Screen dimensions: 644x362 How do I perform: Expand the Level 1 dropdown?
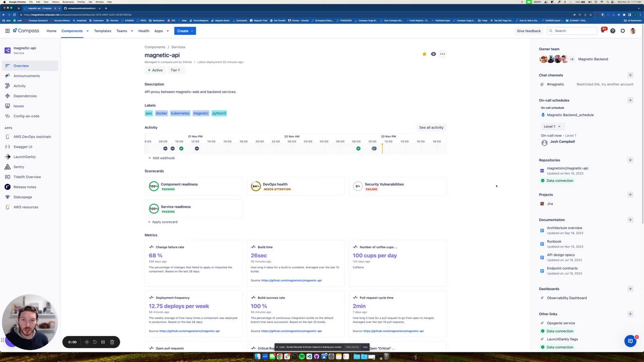click(x=551, y=126)
